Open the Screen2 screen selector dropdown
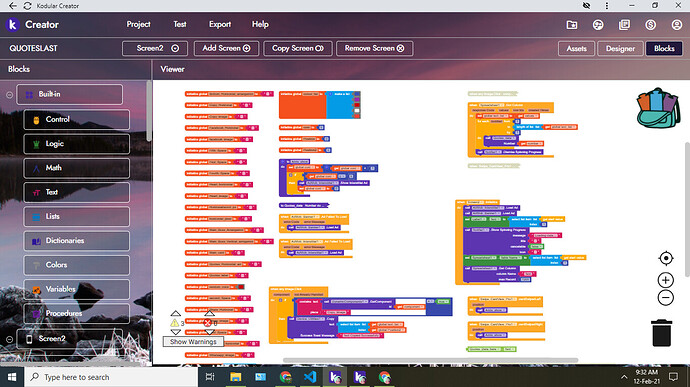This screenshot has width=690, height=387. coord(155,48)
